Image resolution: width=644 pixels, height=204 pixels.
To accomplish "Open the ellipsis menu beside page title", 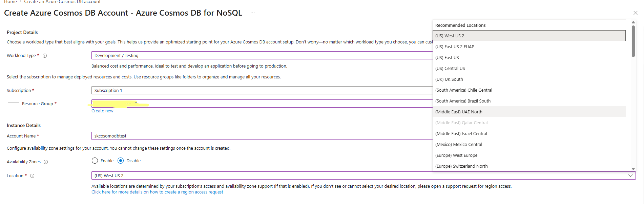I will point(253,13).
